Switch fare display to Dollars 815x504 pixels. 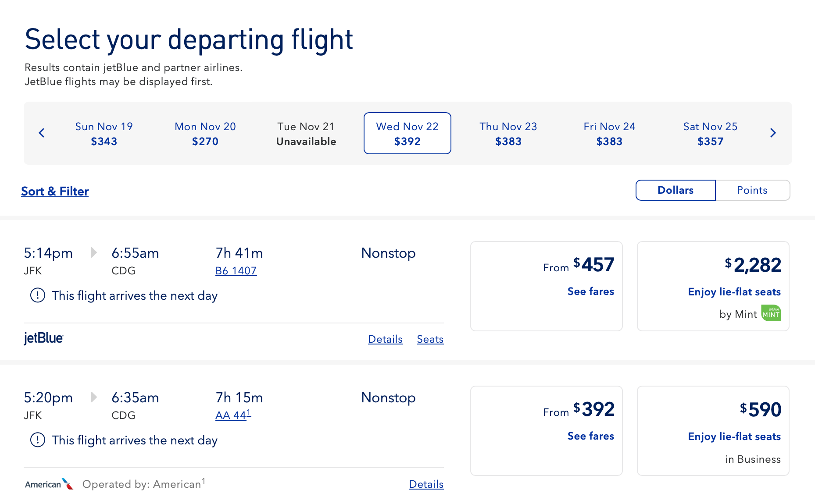pos(675,190)
